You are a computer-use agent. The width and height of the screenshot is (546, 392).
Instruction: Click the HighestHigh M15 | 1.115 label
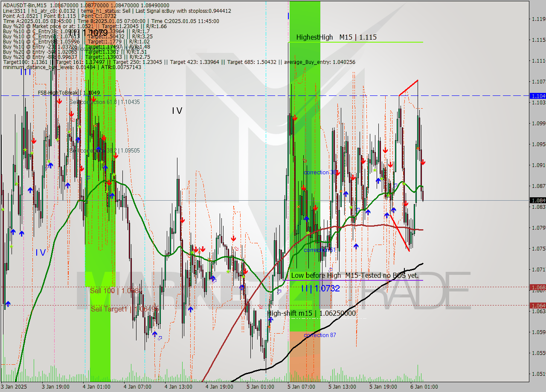click(x=337, y=37)
